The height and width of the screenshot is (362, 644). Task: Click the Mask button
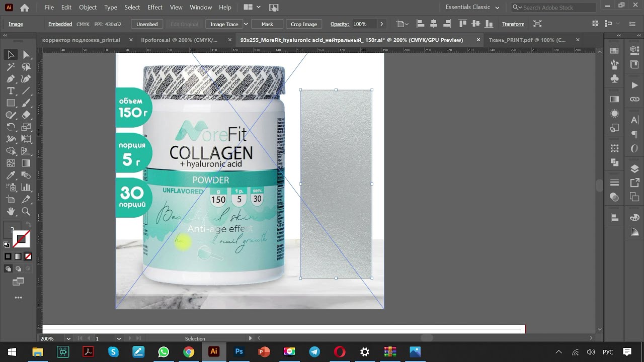pos(267,24)
